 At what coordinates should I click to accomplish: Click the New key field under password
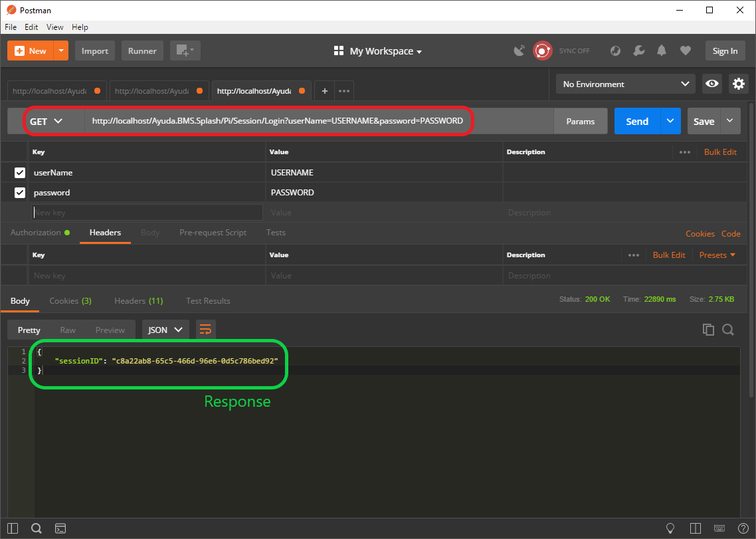147,212
